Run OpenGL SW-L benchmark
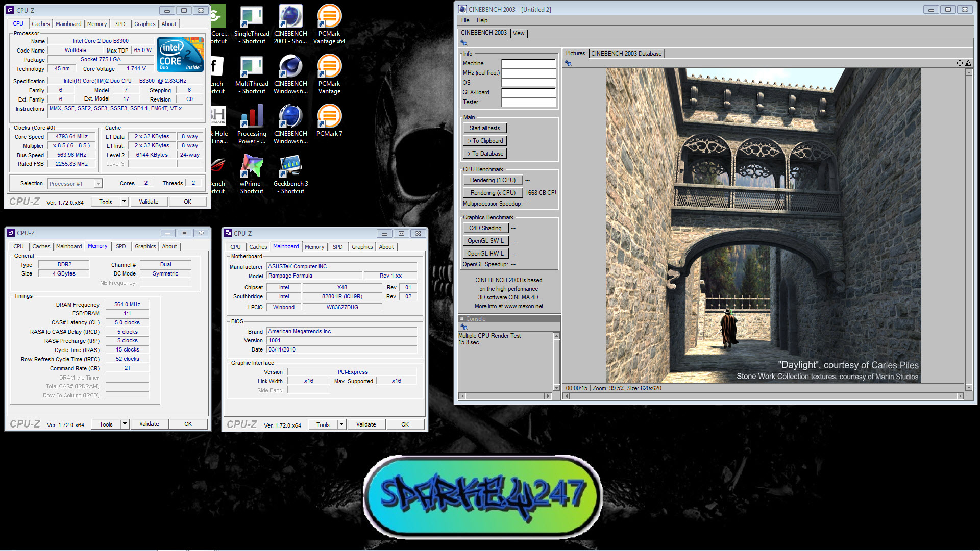This screenshot has width=980, height=551. click(x=485, y=241)
